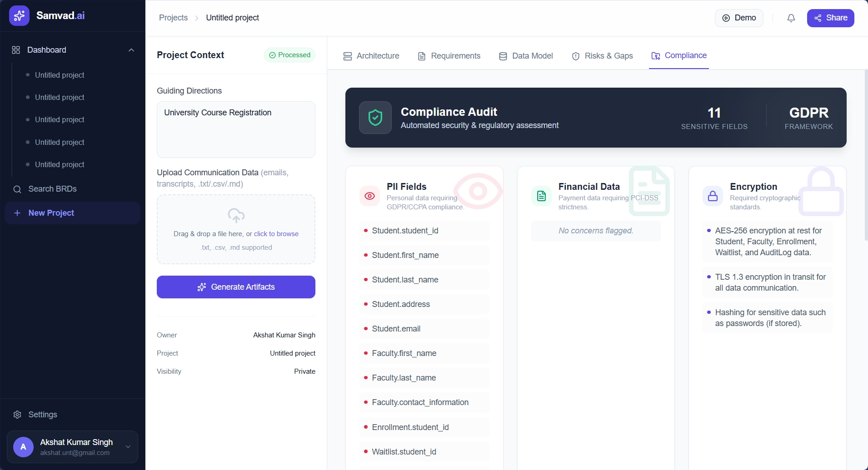Click the Search BRDs magnifier icon
868x470 pixels.
pyautogui.click(x=17, y=189)
